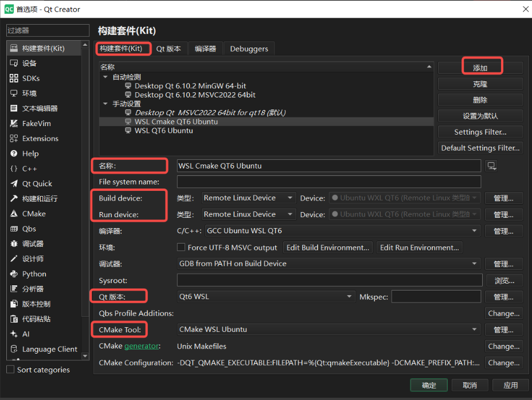Screen dimensions: 532x400
Task: Open Settings Filter... button
Action: pyautogui.click(x=480, y=132)
